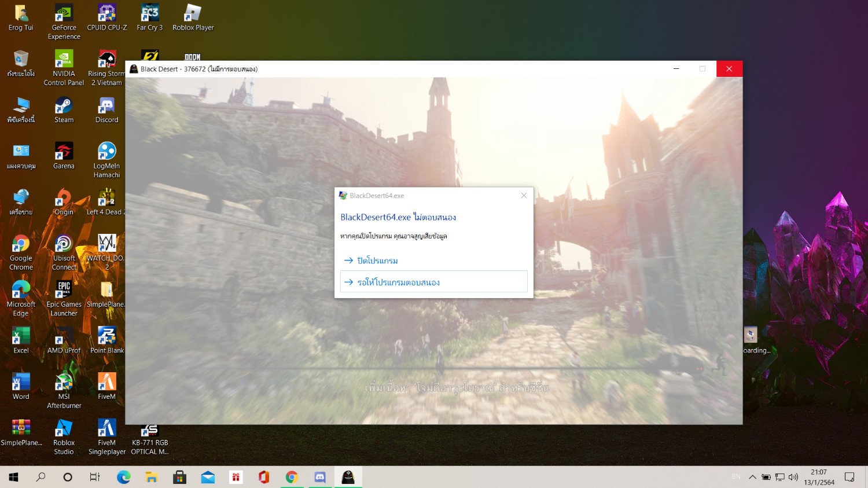Switch to Discord on taskbar
Viewport: 868px width, 488px height.
(x=320, y=477)
